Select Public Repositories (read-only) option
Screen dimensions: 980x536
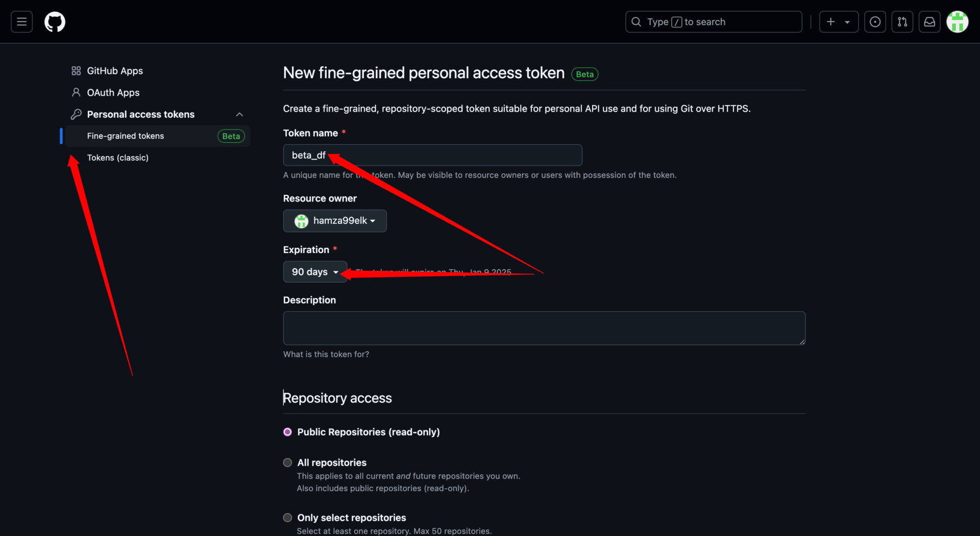pos(288,432)
